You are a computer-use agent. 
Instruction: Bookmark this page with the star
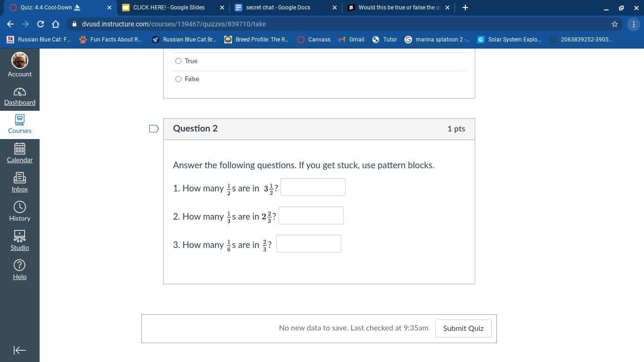[x=615, y=24]
